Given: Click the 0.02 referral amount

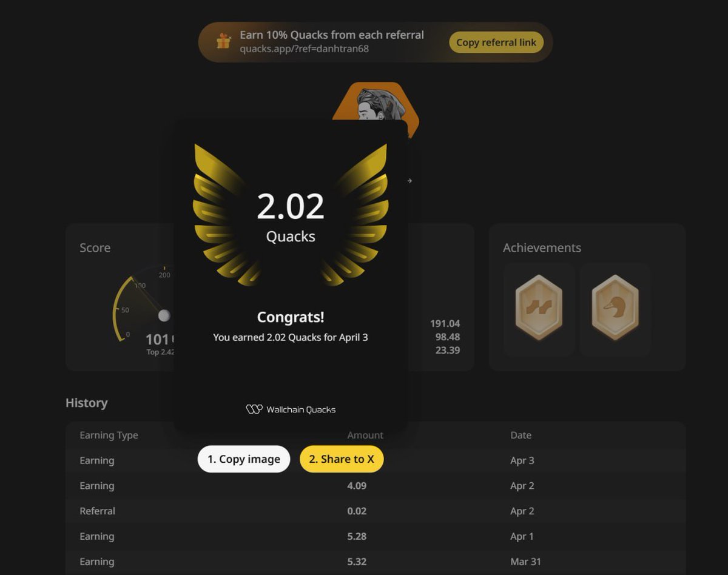Looking at the screenshot, I should click(x=357, y=511).
